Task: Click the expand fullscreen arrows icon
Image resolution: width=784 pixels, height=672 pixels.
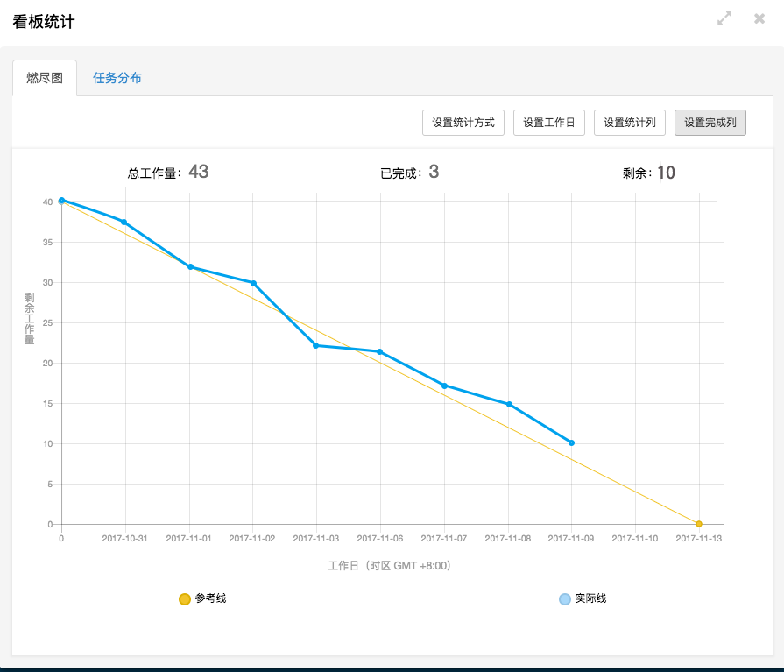Action: coord(724,18)
